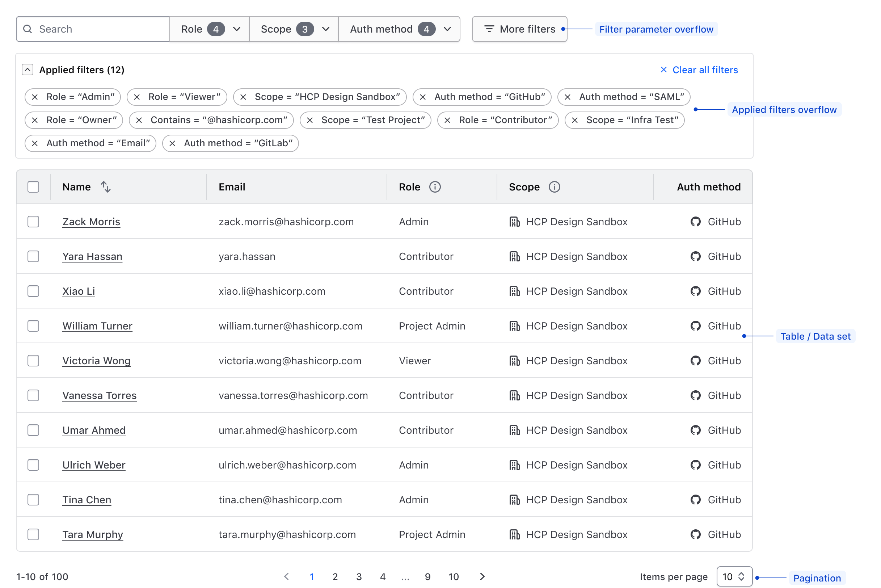The image size is (881, 588).
Task: Check the checkbox for Zack Morris's row
Action: [x=33, y=221]
